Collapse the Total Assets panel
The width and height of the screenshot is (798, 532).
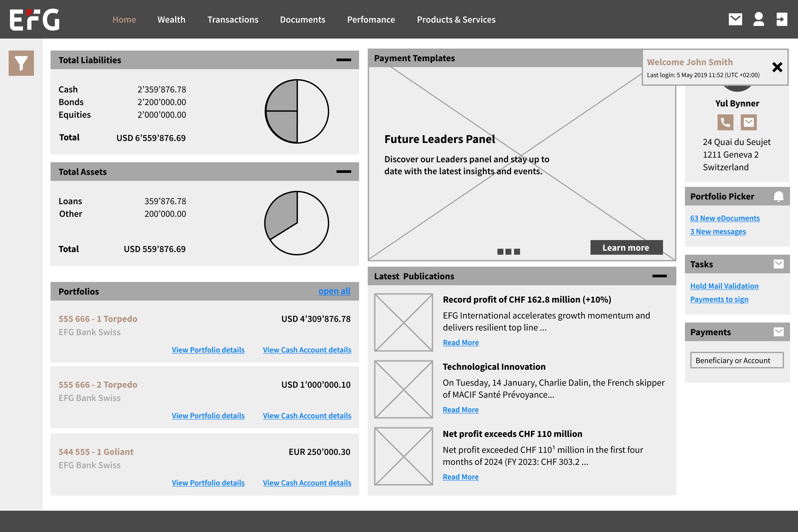coord(343,172)
